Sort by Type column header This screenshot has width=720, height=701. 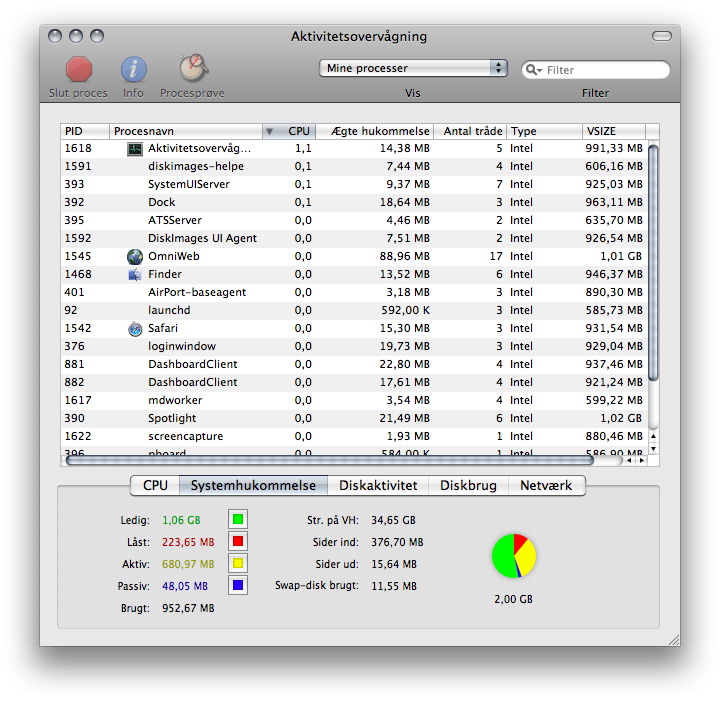pyautogui.click(x=544, y=131)
